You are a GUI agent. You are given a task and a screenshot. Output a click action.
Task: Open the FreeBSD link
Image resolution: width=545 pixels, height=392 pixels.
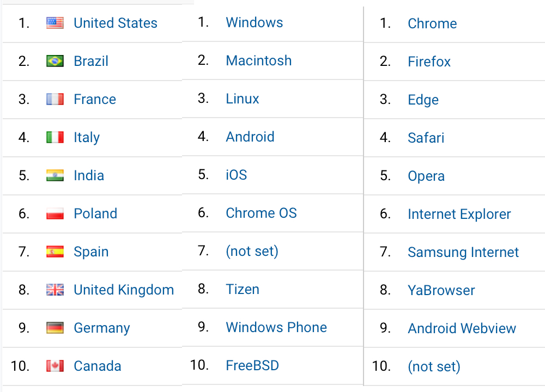252,365
